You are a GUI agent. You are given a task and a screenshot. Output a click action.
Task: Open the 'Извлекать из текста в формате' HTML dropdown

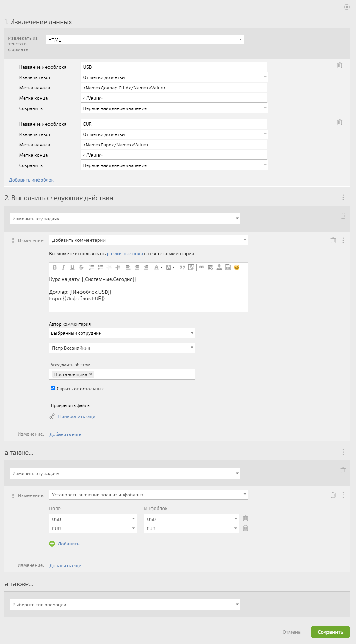pos(145,40)
